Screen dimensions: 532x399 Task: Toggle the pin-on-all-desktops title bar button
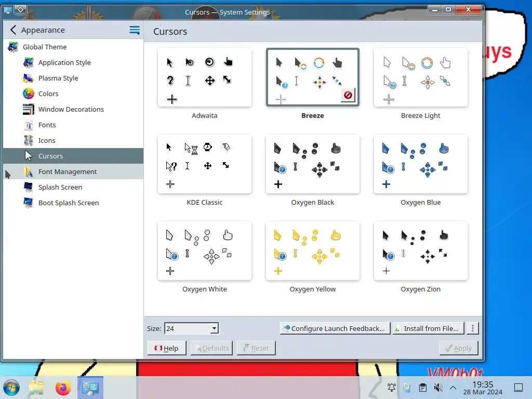tap(20, 10)
